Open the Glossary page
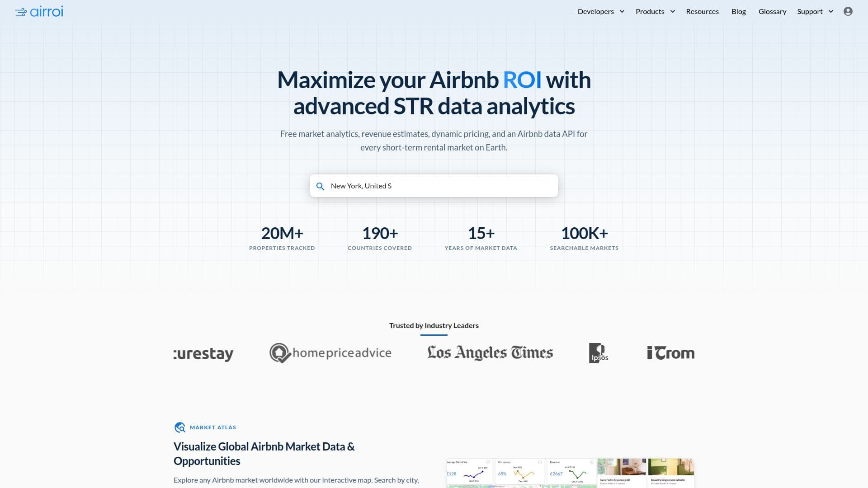 (x=772, y=11)
